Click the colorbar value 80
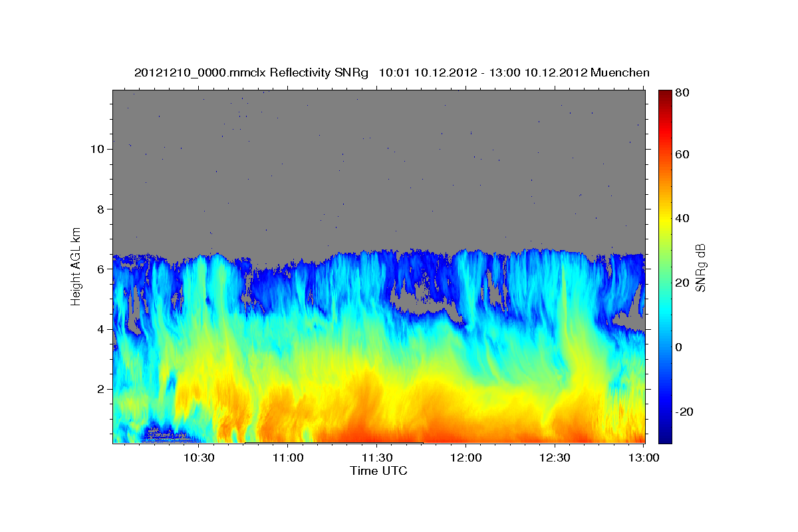Viewport: 798px width, 532px height. (x=682, y=93)
